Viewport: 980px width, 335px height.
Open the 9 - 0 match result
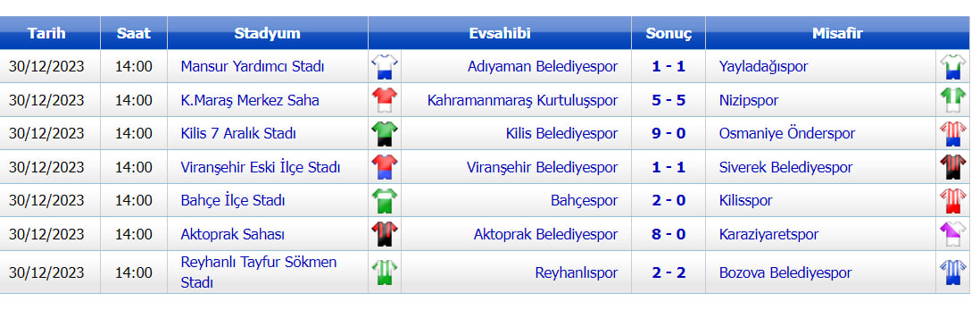669,134
